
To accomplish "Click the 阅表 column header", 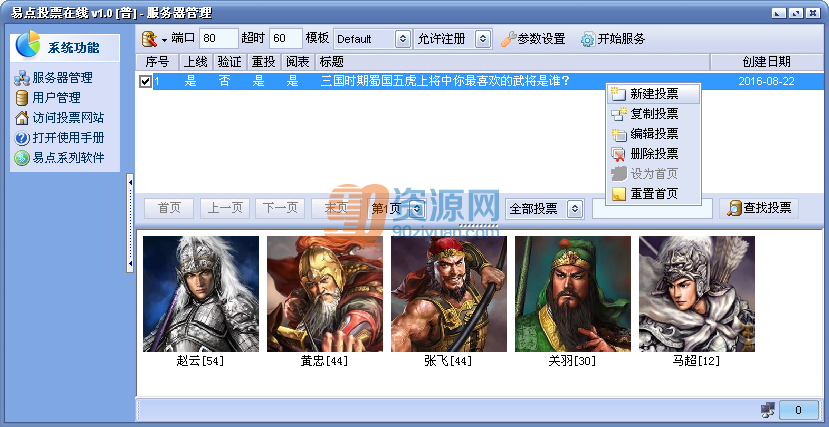I will (298, 62).
